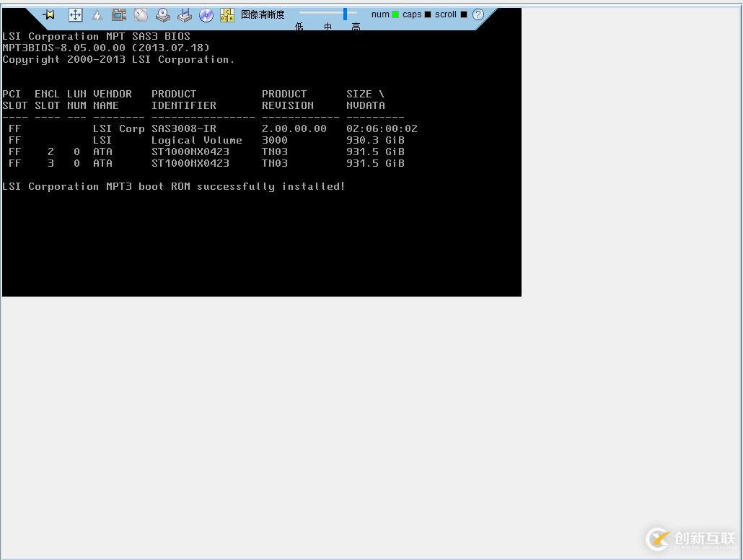Click the SAS3008-IR product identifier
This screenshot has width=743, height=560.
coord(184,128)
